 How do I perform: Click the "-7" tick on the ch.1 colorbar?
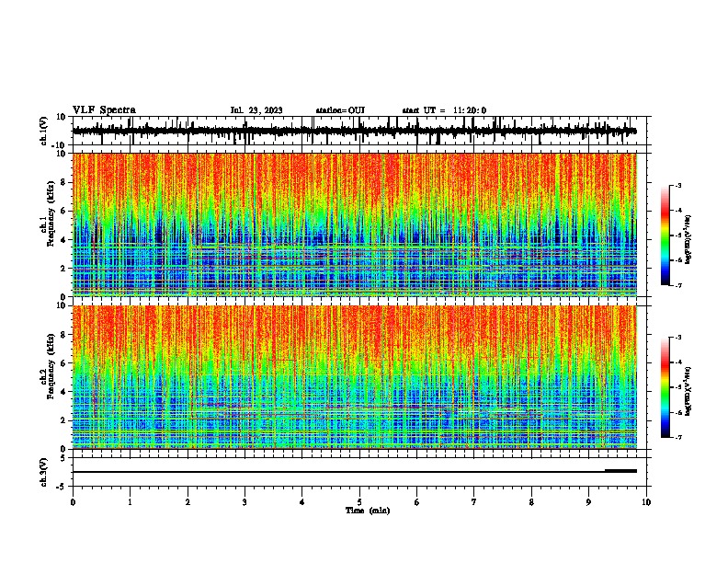pyautogui.click(x=677, y=285)
